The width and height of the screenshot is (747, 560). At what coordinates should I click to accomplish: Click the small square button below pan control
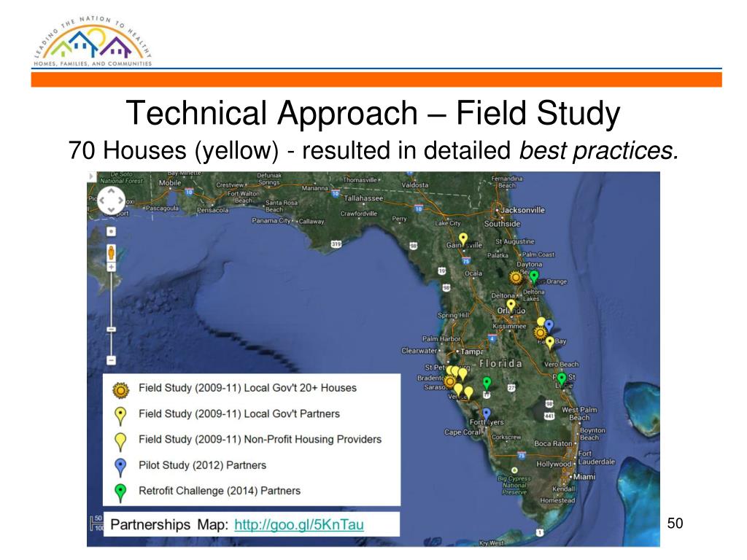(111, 231)
